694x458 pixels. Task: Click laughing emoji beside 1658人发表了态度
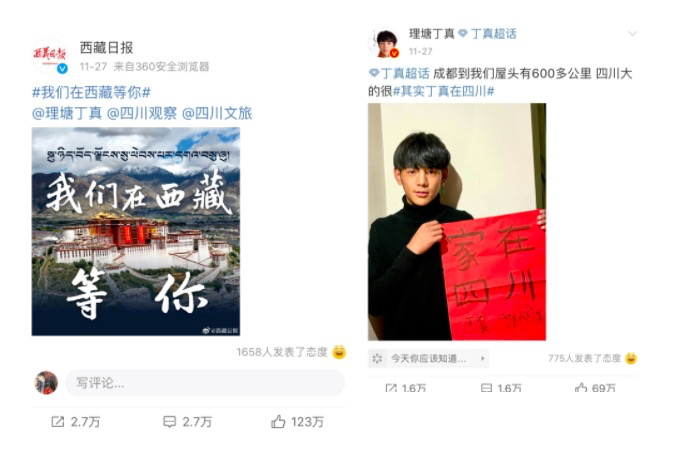tap(339, 352)
